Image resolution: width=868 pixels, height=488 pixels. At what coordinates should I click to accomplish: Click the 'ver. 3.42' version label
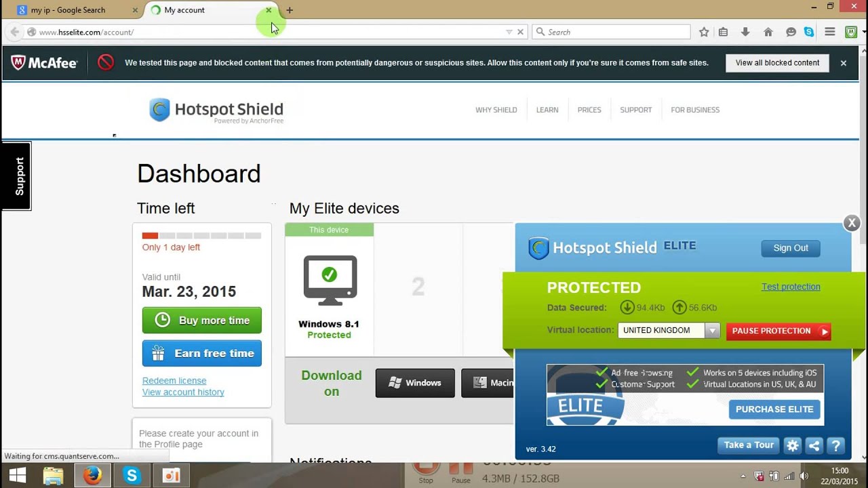pyautogui.click(x=541, y=449)
